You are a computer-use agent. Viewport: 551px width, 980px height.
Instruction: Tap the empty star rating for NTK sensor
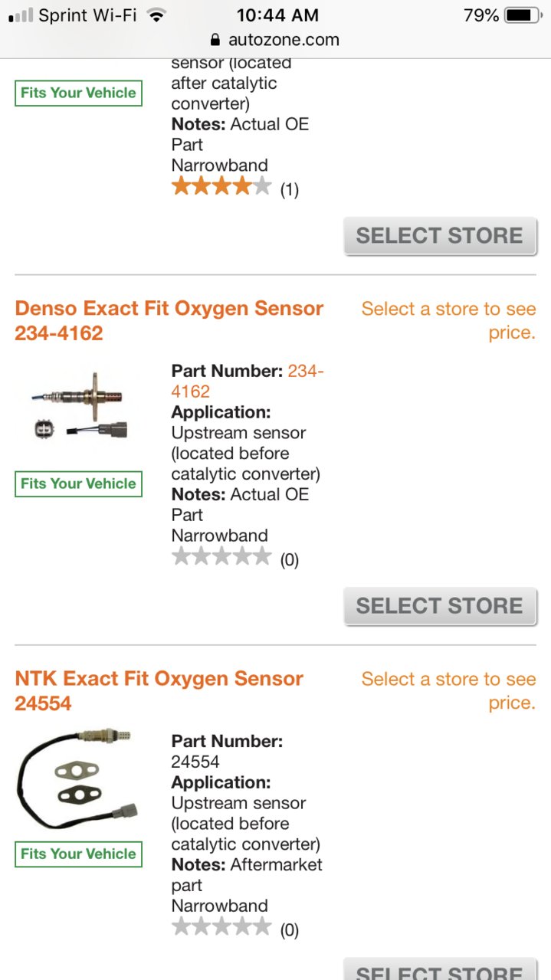click(221, 926)
